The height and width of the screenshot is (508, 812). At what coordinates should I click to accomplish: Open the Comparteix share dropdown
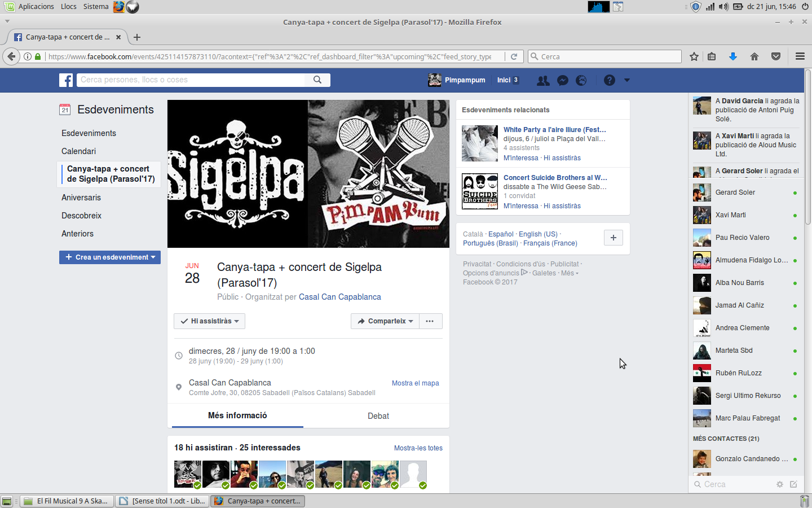pyautogui.click(x=386, y=321)
